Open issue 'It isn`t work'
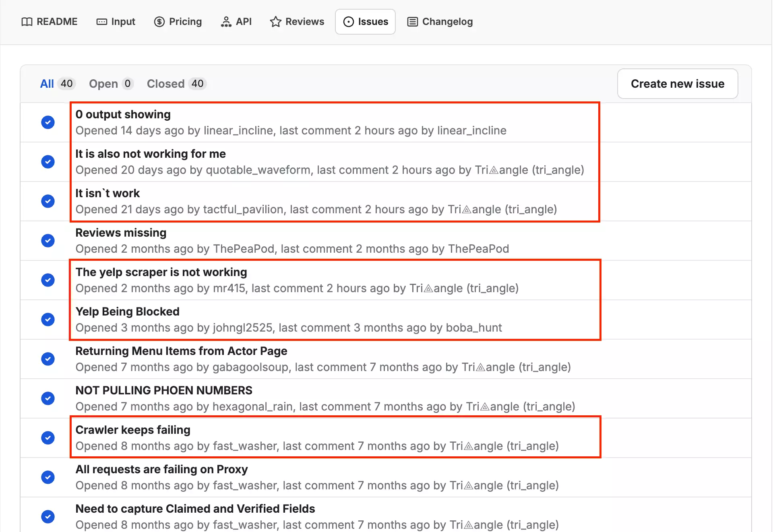The image size is (773, 532). coord(107,193)
